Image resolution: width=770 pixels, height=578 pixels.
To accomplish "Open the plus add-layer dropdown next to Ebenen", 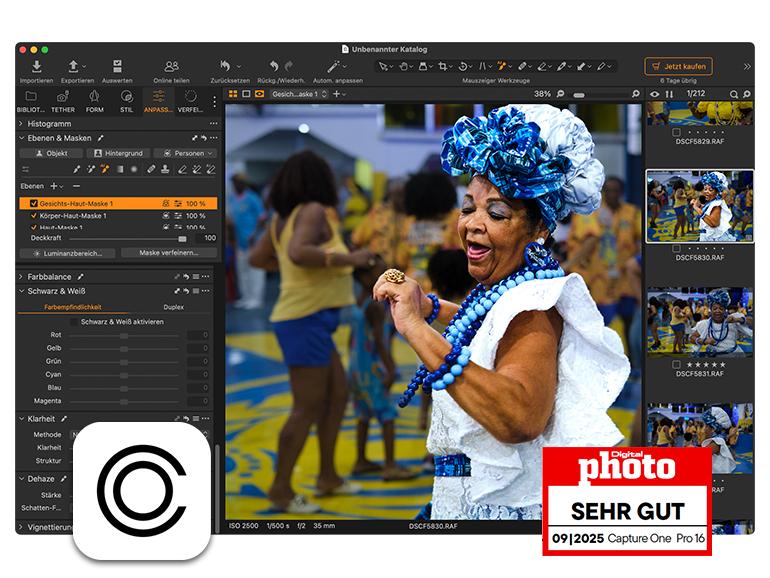I will [x=56, y=186].
